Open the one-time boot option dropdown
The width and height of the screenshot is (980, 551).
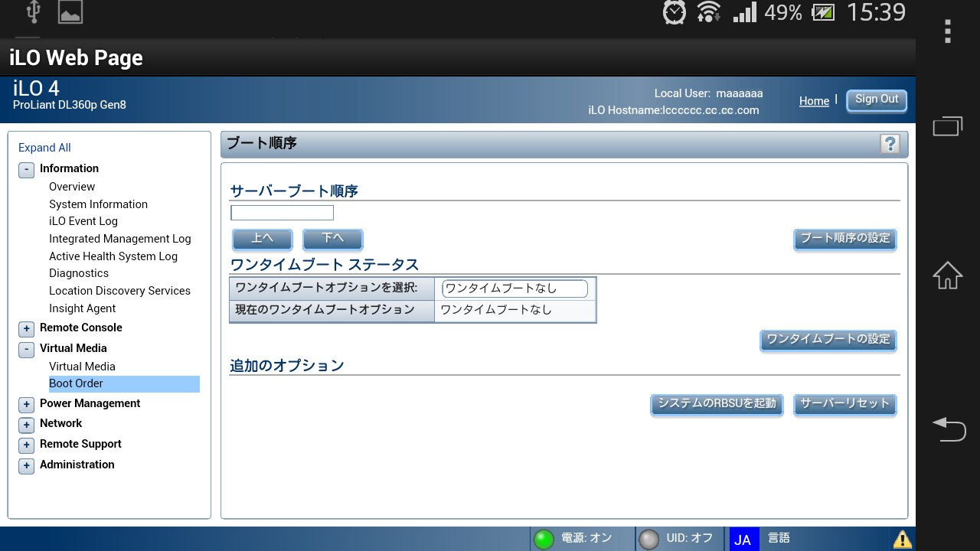coord(514,289)
